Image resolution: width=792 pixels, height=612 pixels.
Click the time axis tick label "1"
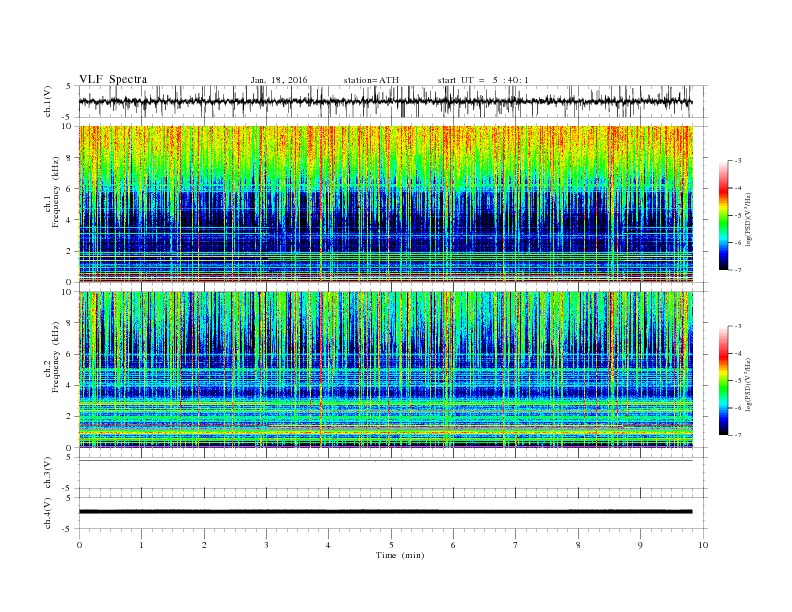tap(141, 545)
